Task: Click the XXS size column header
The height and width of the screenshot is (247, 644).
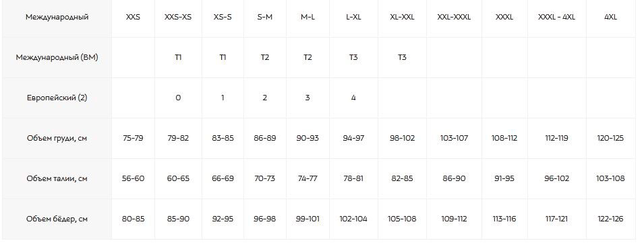Action: (133, 17)
